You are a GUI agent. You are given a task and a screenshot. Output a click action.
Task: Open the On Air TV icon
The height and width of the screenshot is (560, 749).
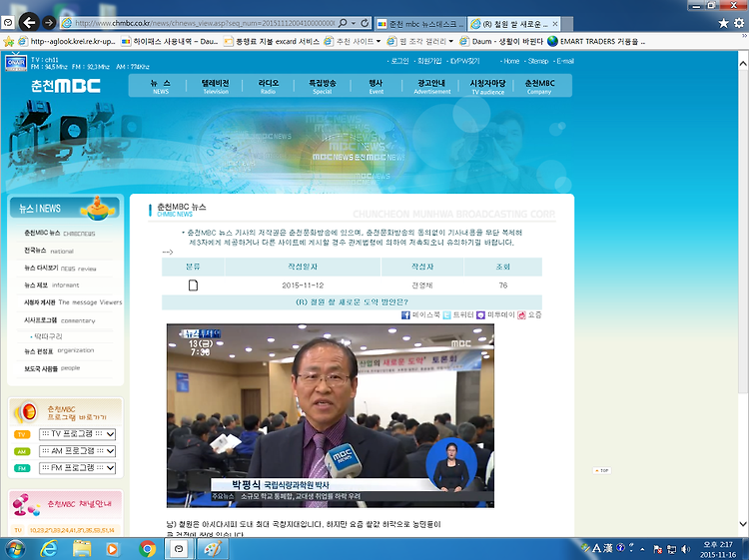coord(16,62)
